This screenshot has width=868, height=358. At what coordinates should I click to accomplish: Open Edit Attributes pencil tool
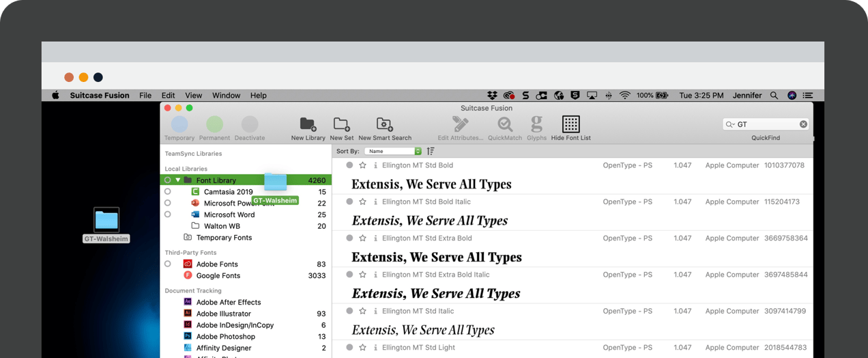click(x=460, y=124)
